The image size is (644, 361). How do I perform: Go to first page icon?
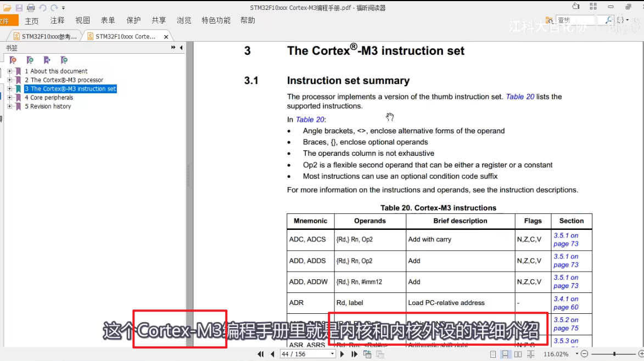click(x=261, y=354)
